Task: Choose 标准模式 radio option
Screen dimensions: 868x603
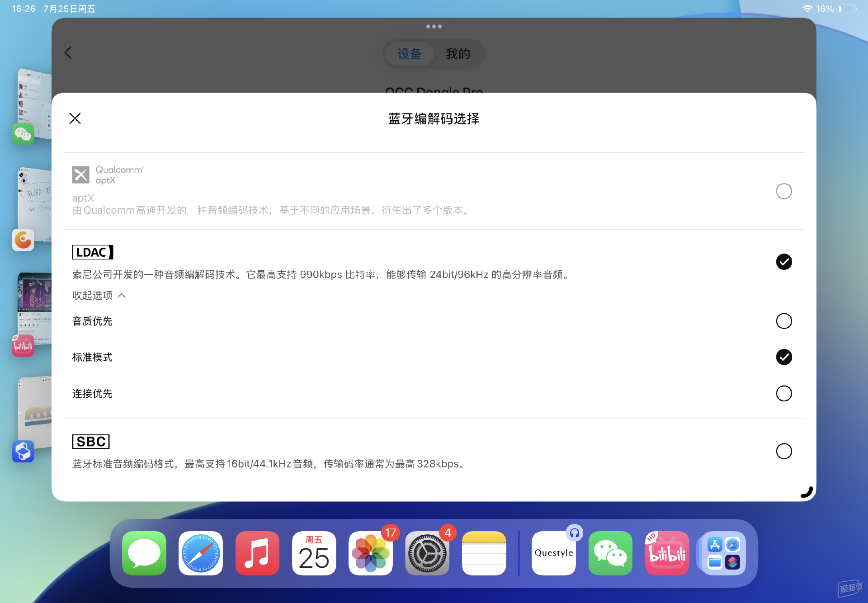Action: click(784, 357)
